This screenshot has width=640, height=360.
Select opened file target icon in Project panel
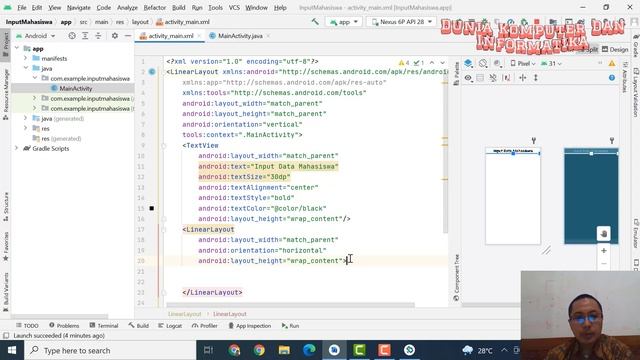point(72,36)
